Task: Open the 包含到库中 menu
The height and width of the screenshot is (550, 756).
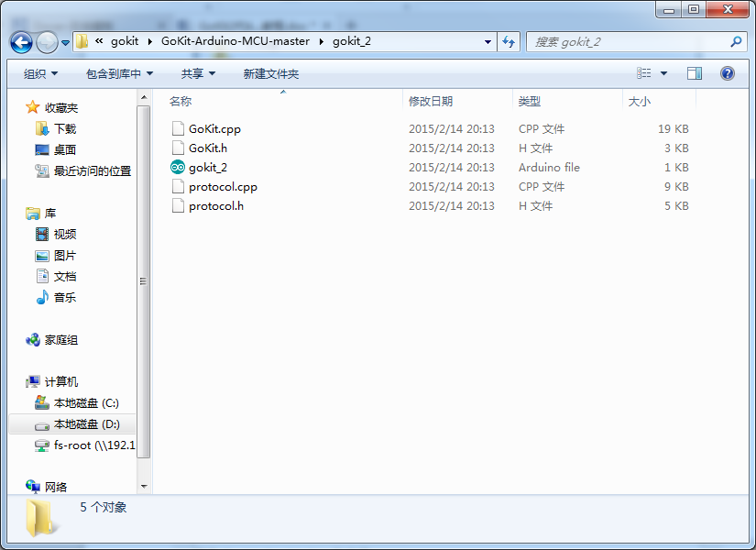Action: 119,74
